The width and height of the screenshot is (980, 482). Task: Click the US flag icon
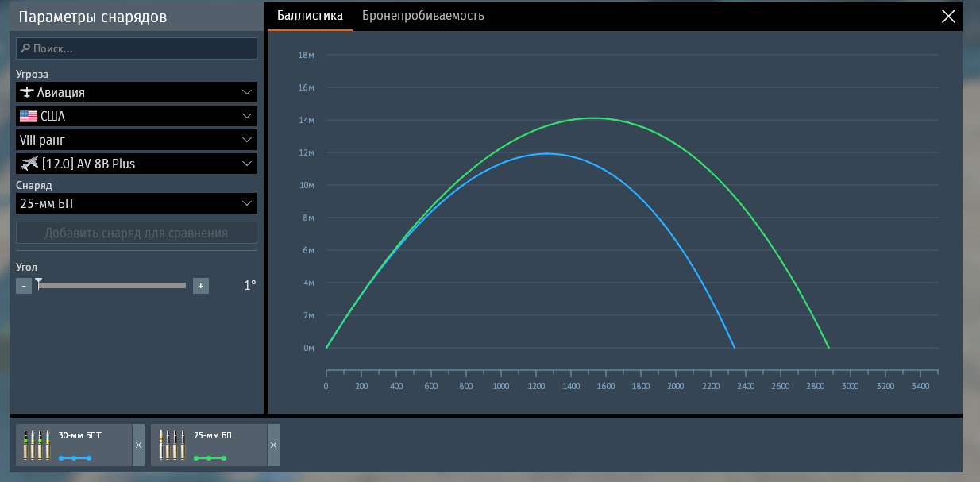[29, 116]
